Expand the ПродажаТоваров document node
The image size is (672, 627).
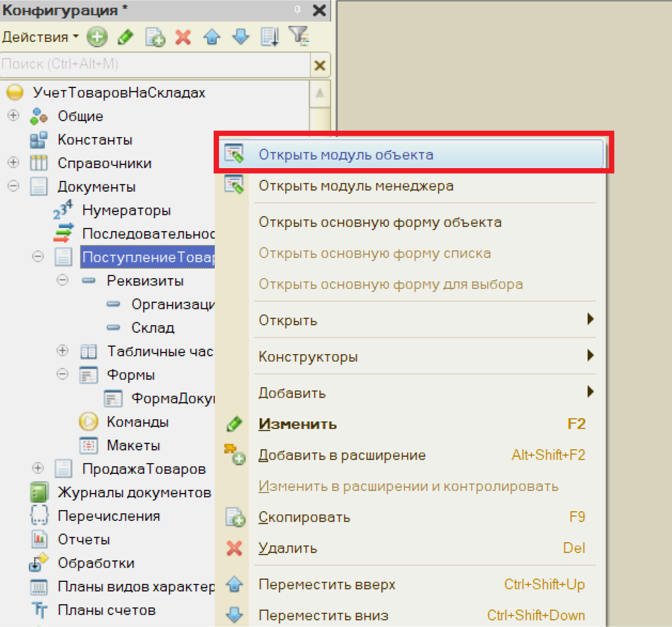click(x=38, y=469)
